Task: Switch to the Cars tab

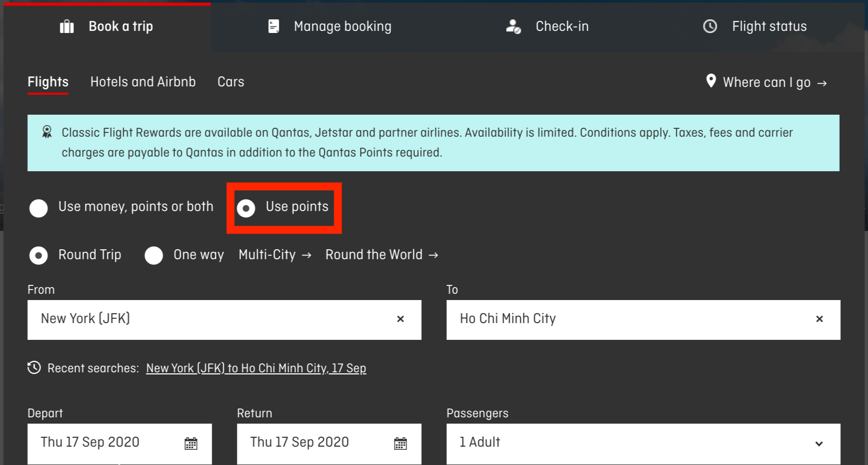Action: click(x=231, y=82)
